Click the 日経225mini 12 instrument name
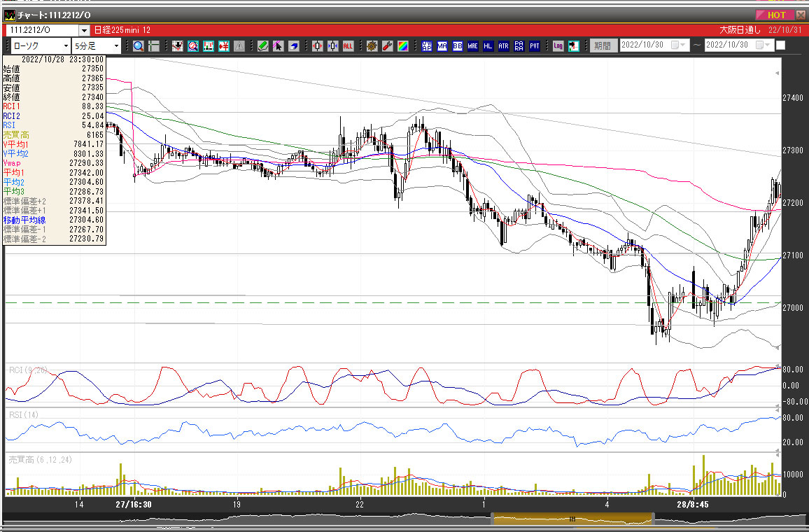The width and height of the screenshot is (809, 532). [122, 30]
